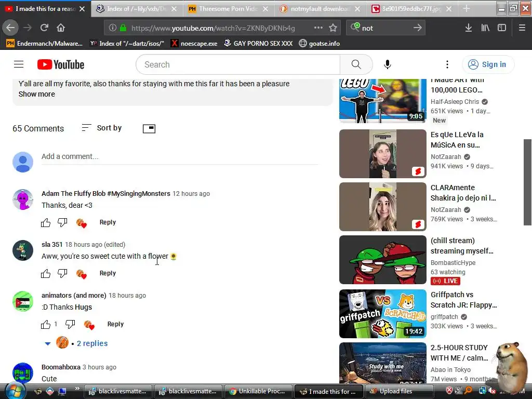Open the Firefox hamburger menu
The height and width of the screenshot is (399, 532).
pos(522,28)
